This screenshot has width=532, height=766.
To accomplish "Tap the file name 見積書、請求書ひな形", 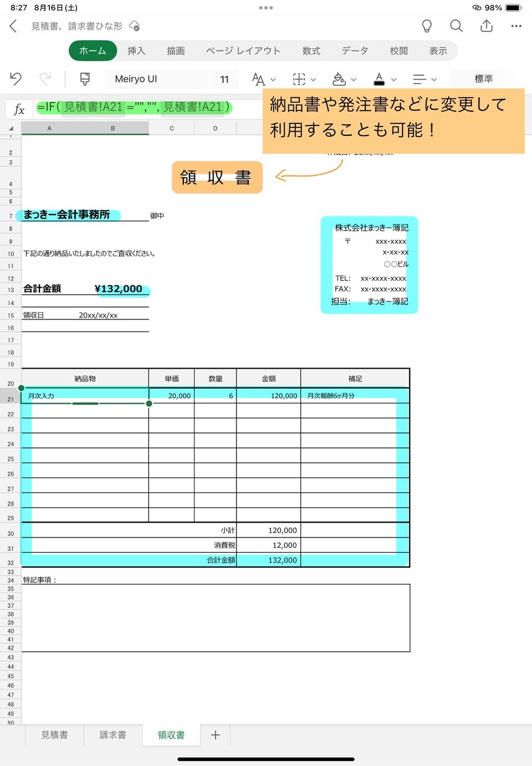I will [x=77, y=26].
